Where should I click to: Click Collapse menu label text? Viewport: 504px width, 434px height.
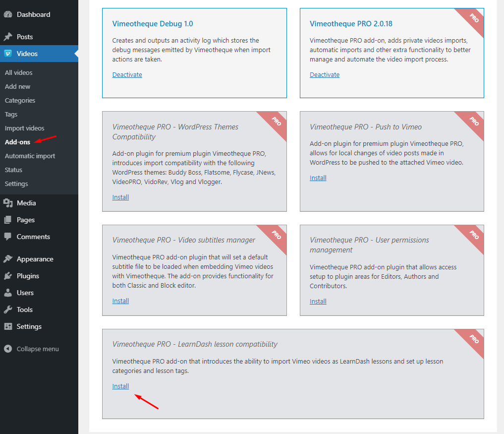38,349
